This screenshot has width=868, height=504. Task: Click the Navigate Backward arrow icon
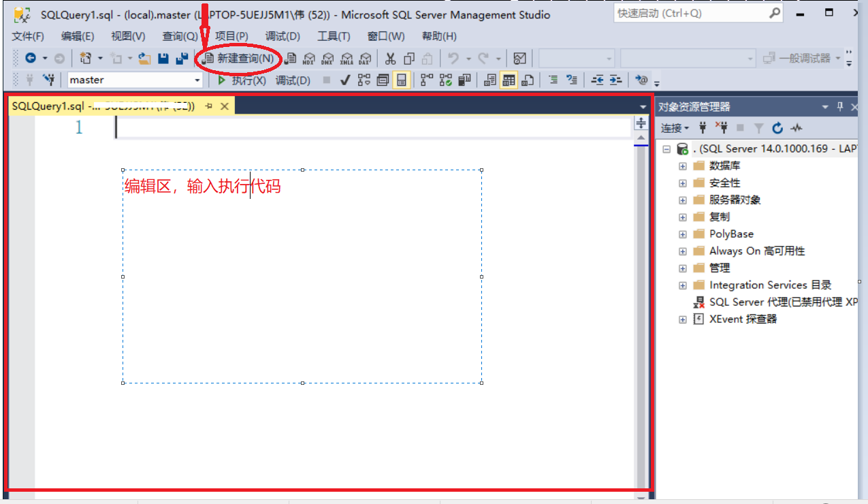31,59
